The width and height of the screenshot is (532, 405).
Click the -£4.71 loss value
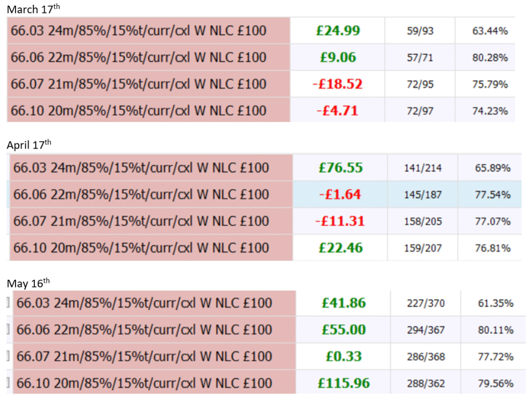338,111
